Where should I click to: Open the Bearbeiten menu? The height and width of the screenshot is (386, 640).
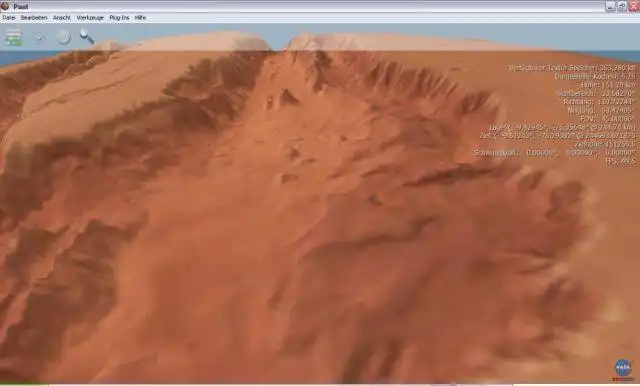coord(34,18)
